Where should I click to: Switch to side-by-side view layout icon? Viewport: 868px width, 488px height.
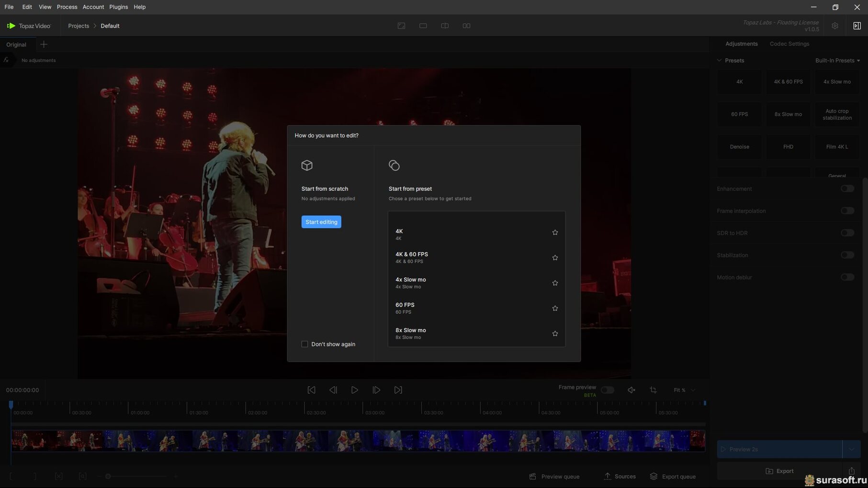click(466, 26)
